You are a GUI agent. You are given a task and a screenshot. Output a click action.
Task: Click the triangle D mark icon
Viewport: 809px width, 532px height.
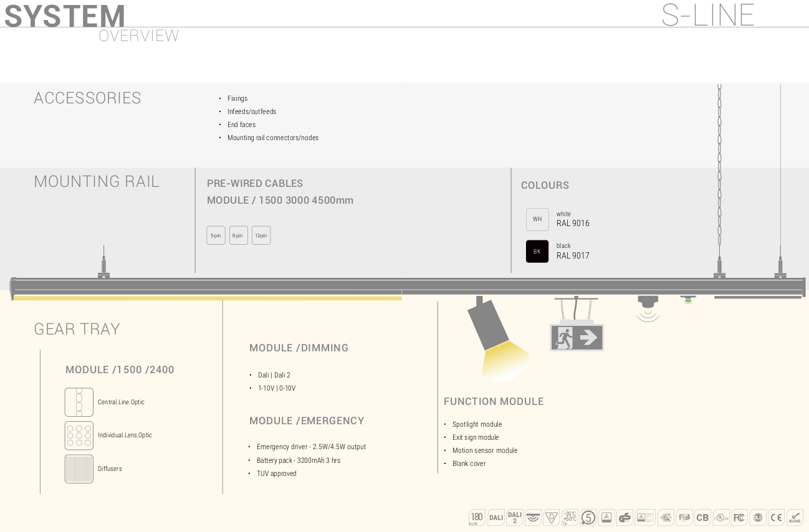click(x=552, y=517)
